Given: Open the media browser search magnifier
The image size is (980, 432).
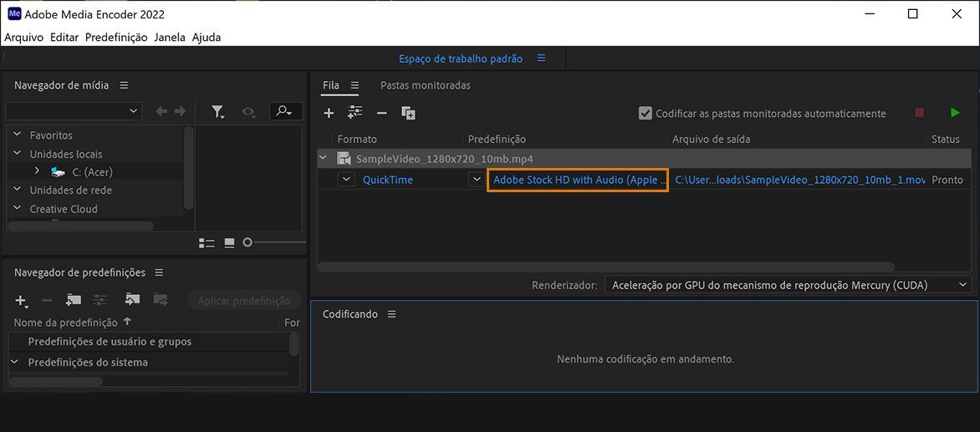Looking at the screenshot, I should (x=286, y=111).
